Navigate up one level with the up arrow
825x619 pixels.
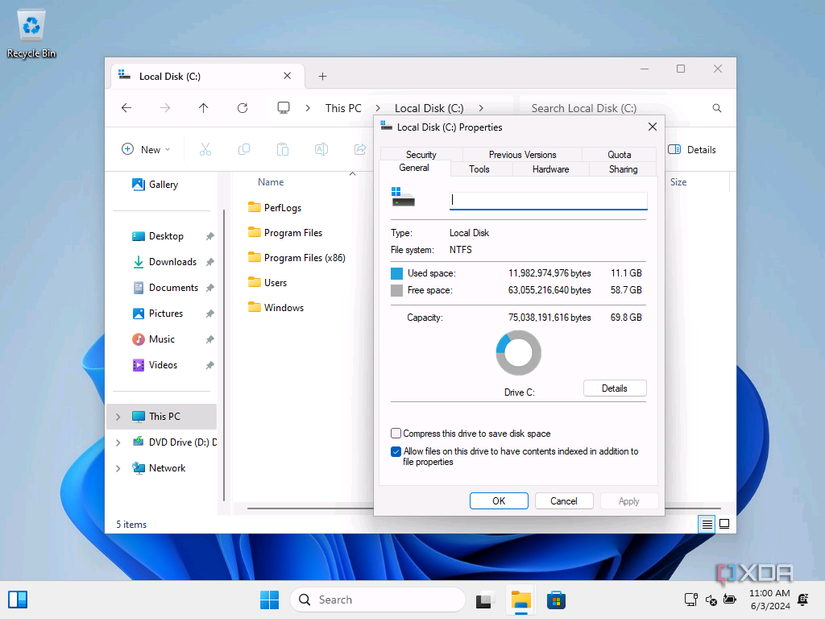[x=204, y=107]
